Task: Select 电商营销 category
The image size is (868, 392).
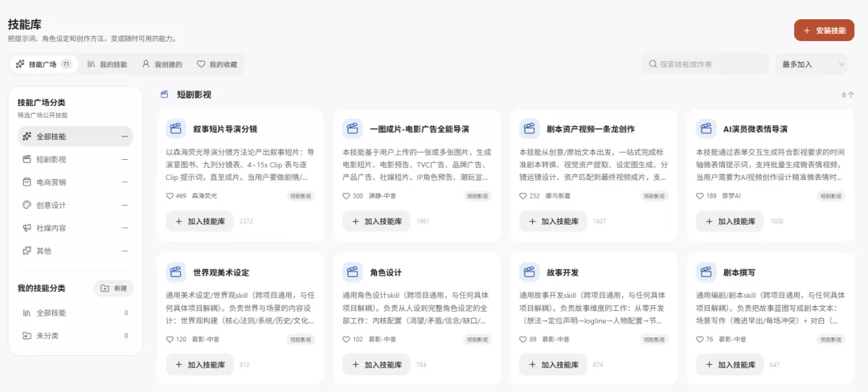Action: click(x=76, y=182)
